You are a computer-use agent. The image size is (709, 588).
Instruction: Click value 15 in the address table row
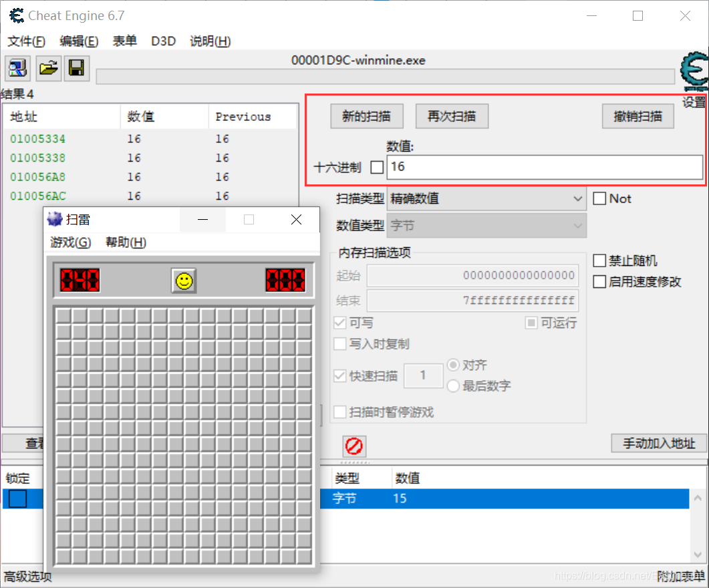point(400,498)
